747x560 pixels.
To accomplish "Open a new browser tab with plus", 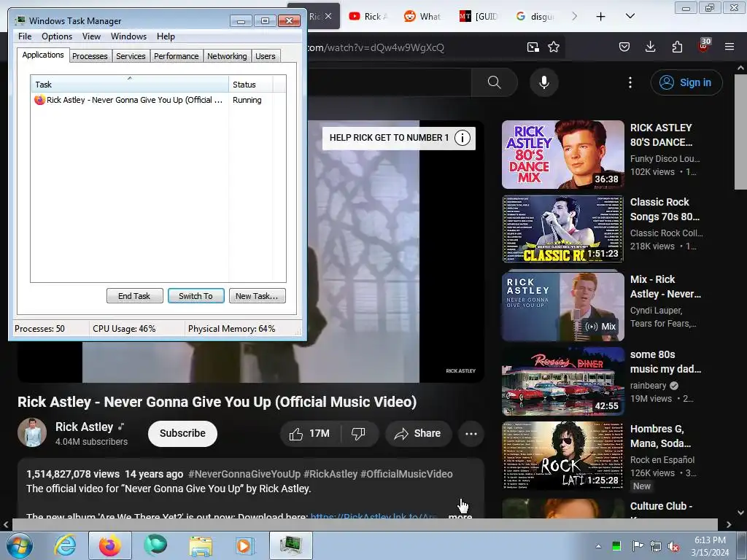I will coord(601,17).
